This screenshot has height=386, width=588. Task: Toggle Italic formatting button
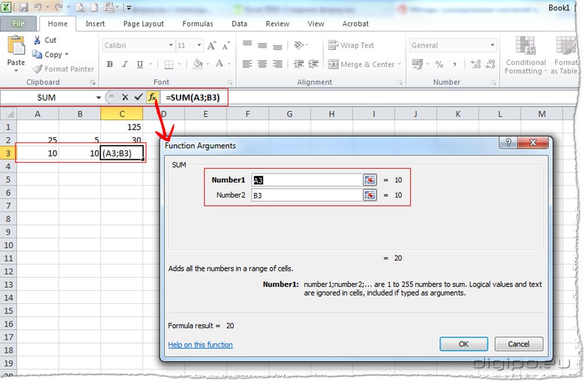pyautogui.click(x=125, y=65)
